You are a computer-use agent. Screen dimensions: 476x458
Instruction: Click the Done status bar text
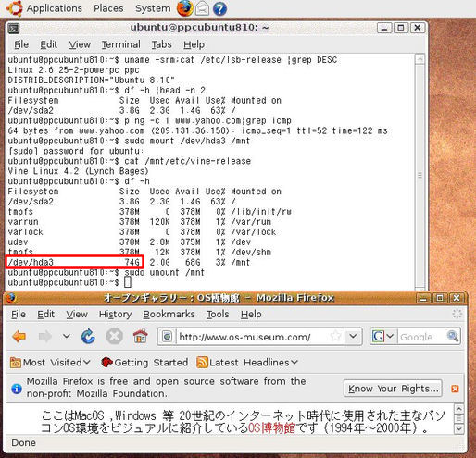pyautogui.click(x=23, y=443)
